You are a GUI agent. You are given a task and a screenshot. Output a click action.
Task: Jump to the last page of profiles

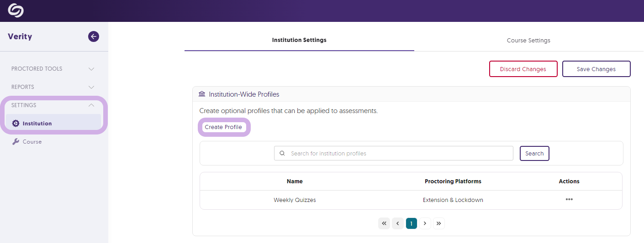(x=439, y=223)
